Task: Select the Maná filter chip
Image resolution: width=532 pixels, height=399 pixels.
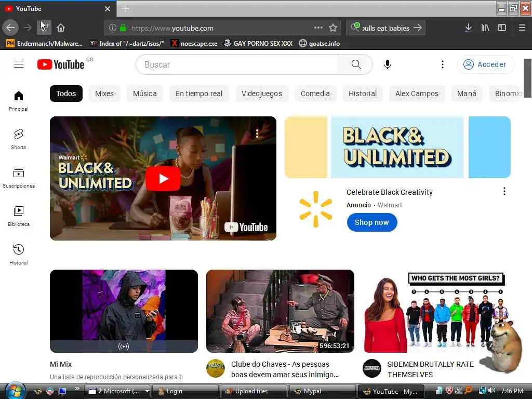Action: 467,94
